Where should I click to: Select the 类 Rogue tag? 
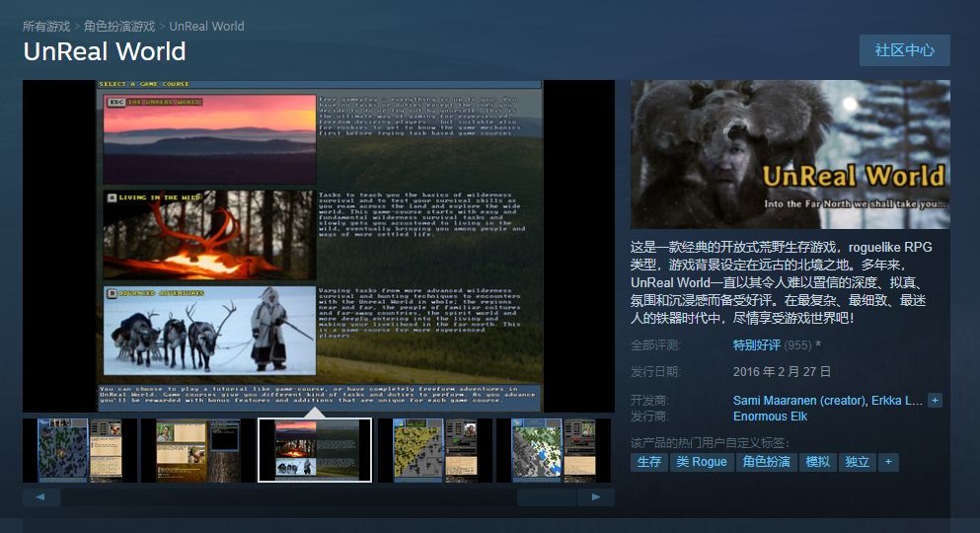[702, 462]
